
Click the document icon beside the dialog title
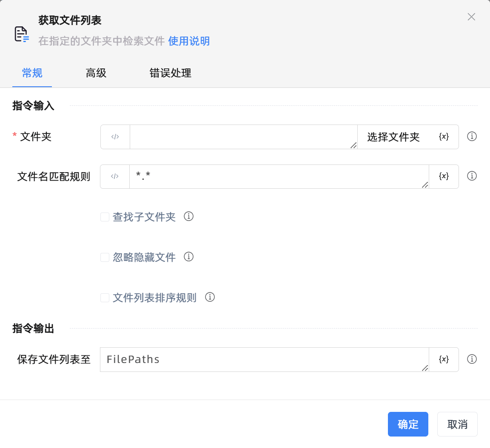[21, 33]
